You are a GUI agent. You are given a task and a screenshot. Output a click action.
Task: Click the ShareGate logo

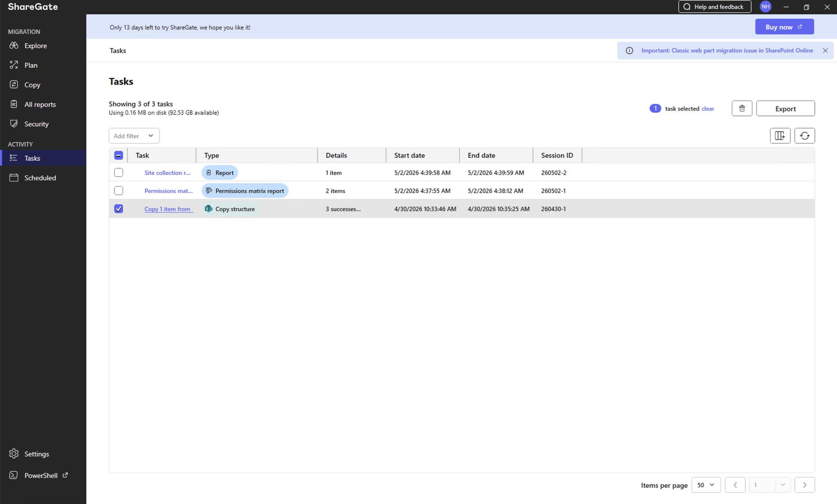tap(33, 7)
